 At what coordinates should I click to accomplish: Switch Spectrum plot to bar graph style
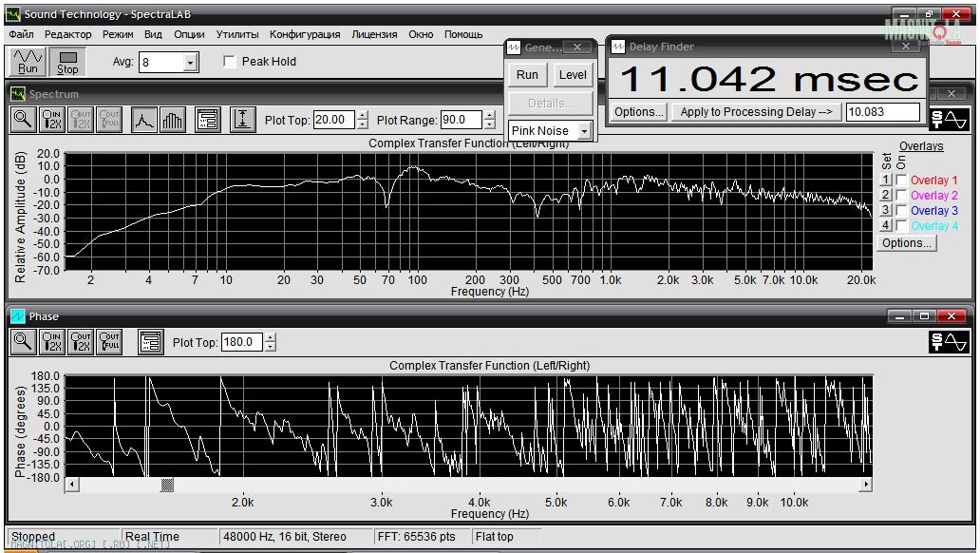pyautogui.click(x=173, y=119)
